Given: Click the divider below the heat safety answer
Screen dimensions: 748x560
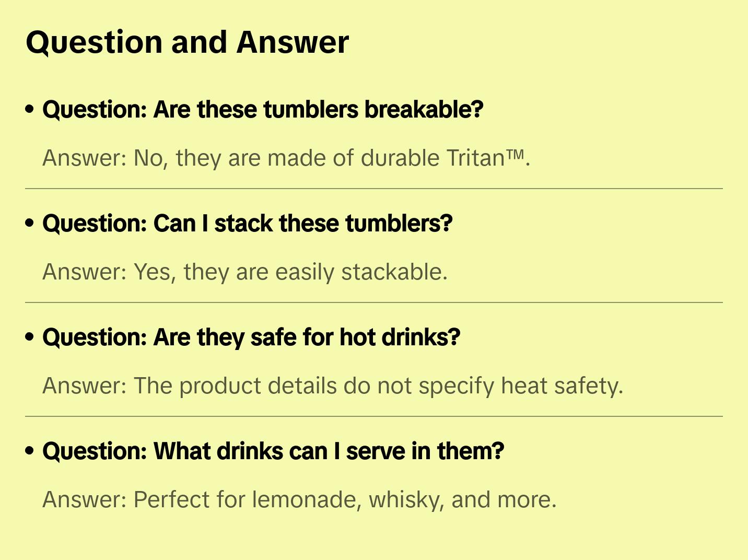Looking at the screenshot, I should click(x=374, y=416).
